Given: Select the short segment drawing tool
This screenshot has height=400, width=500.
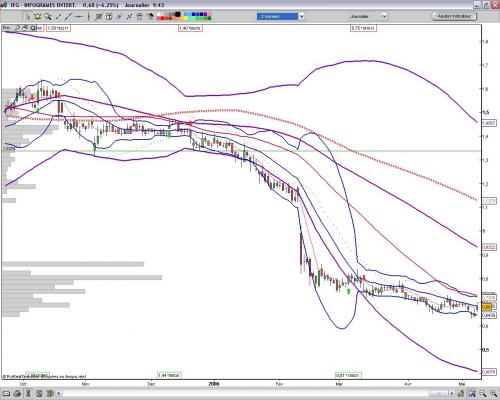Looking at the screenshot, I should point(58,16).
